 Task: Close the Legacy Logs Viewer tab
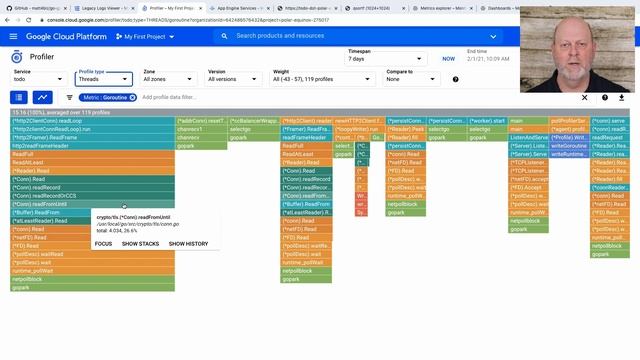pyautogui.click(x=133, y=8)
